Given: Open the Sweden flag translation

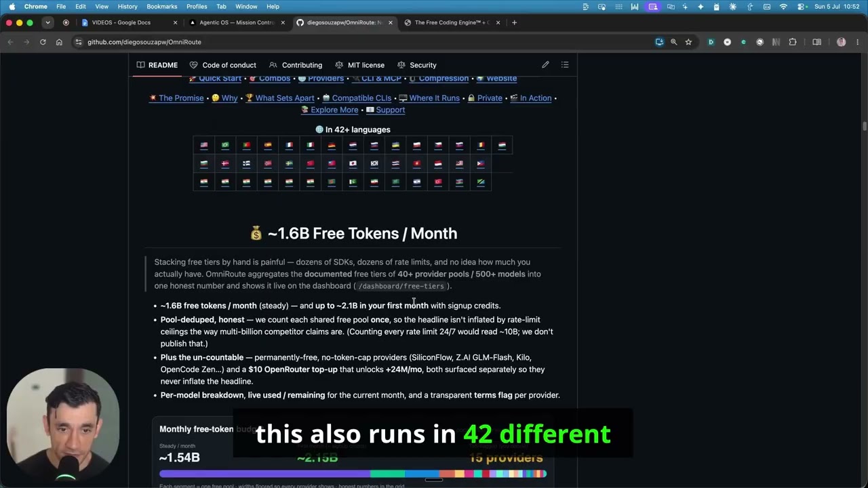Looking at the screenshot, I should (x=289, y=163).
